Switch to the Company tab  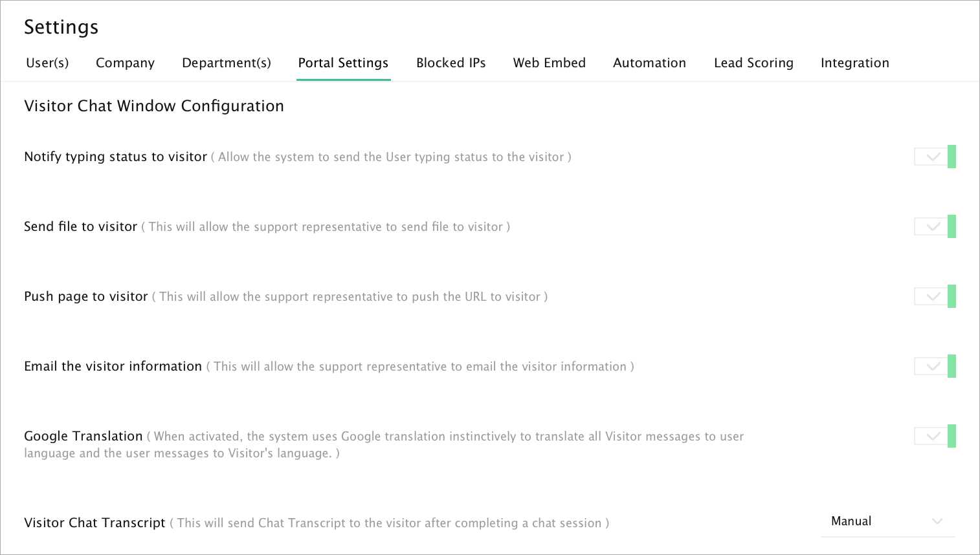(x=125, y=63)
